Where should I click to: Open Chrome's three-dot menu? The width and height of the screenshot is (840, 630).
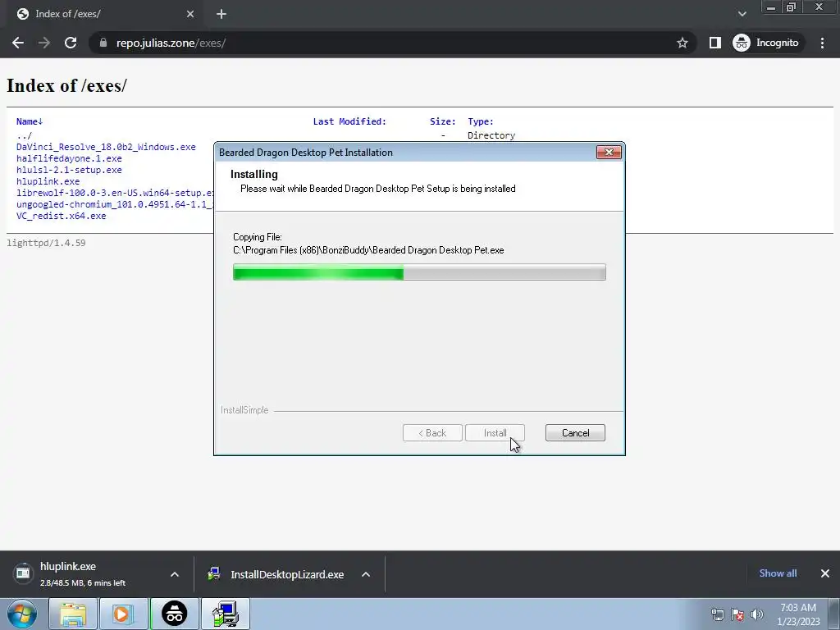pos(822,43)
